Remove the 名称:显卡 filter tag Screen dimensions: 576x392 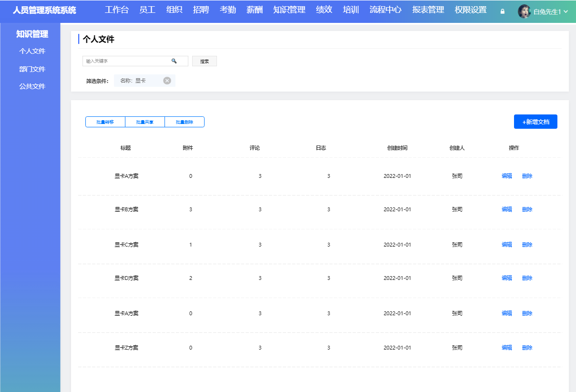[167, 80]
